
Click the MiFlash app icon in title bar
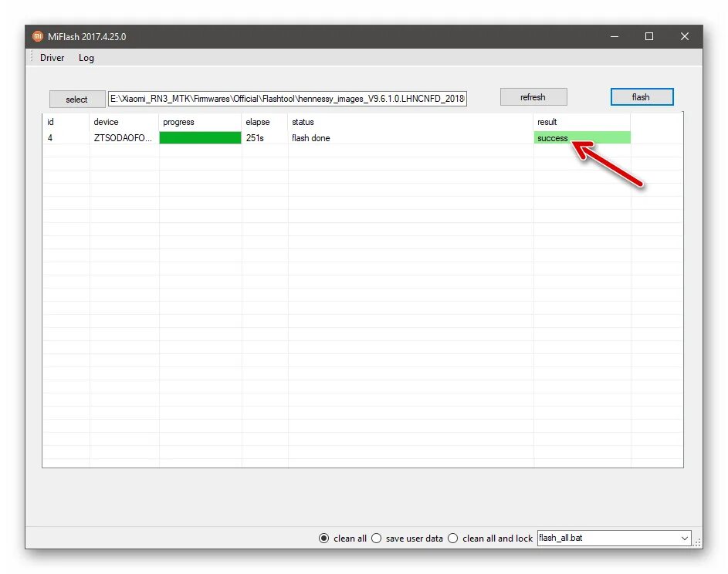38,36
